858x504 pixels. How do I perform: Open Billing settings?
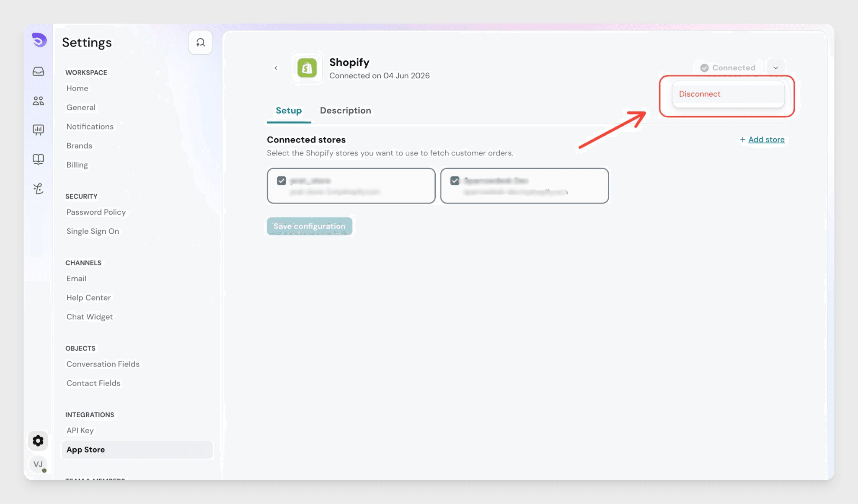click(77, 165)
